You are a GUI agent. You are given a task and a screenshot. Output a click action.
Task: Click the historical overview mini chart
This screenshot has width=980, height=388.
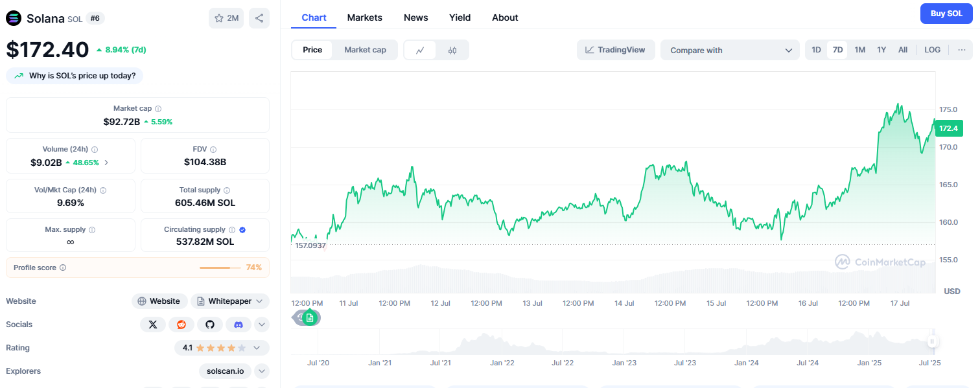[x=612, y=341]
